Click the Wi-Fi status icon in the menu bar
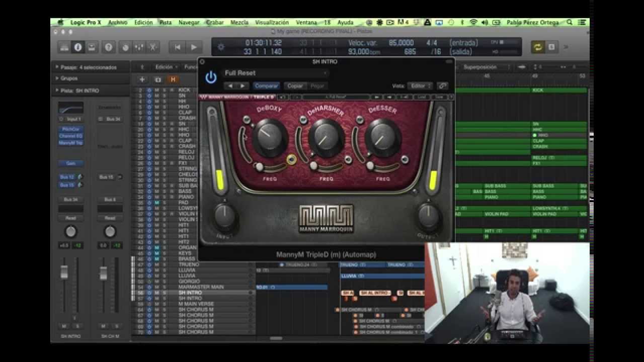Viewport: 644px width, 362px height. click(x=473, y=22)
